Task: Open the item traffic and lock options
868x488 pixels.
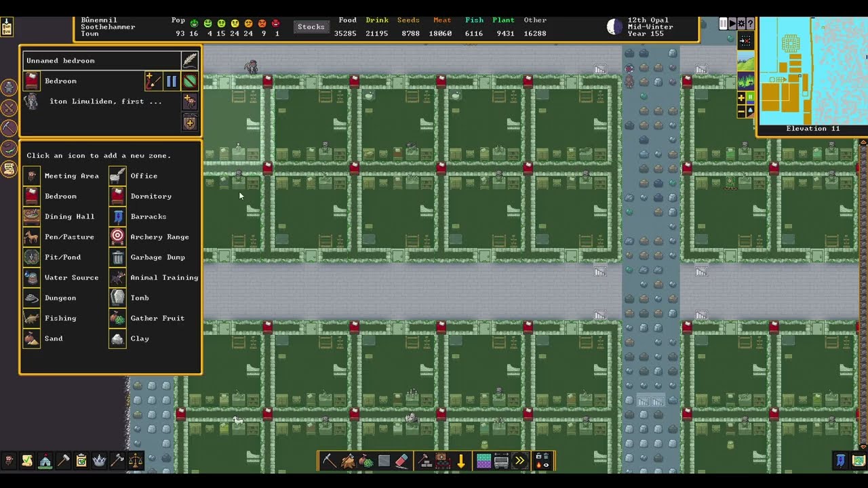Action: [542, 461]
